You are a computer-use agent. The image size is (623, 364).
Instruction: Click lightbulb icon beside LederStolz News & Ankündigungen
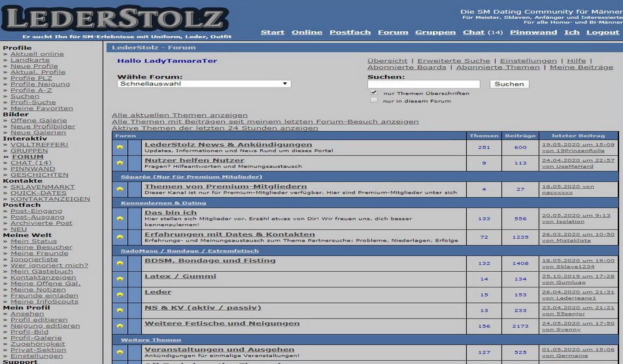point(119,147)
